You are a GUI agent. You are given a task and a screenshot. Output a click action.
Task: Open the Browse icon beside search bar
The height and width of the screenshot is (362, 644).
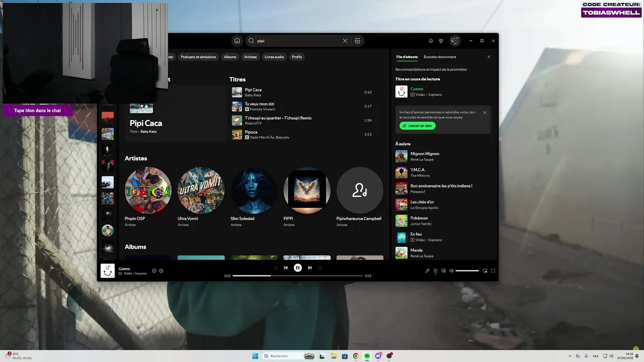click(357, 41)
